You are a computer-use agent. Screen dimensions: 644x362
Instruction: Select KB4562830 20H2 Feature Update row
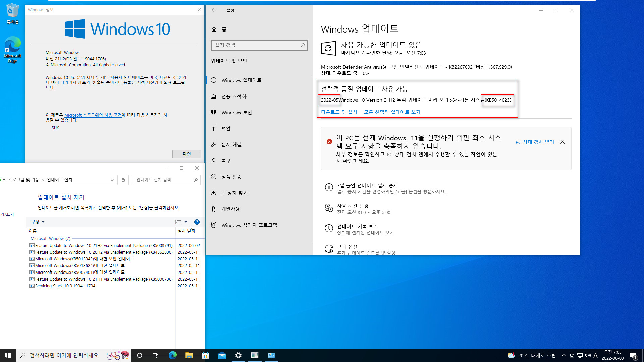click(114, 252)
